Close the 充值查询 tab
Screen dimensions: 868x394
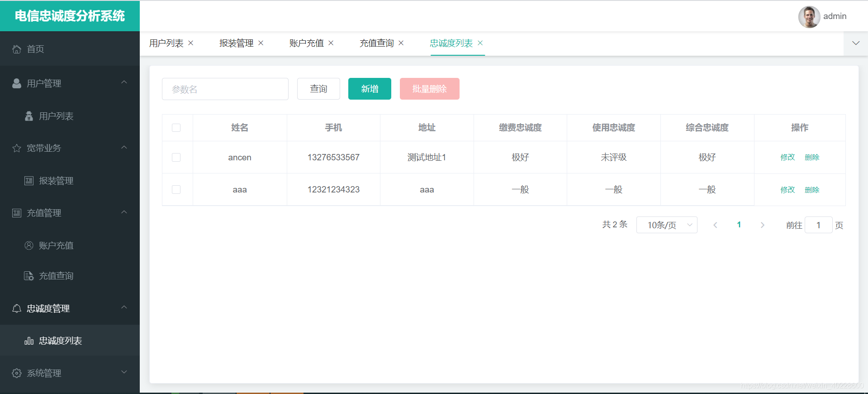point(401,43)
